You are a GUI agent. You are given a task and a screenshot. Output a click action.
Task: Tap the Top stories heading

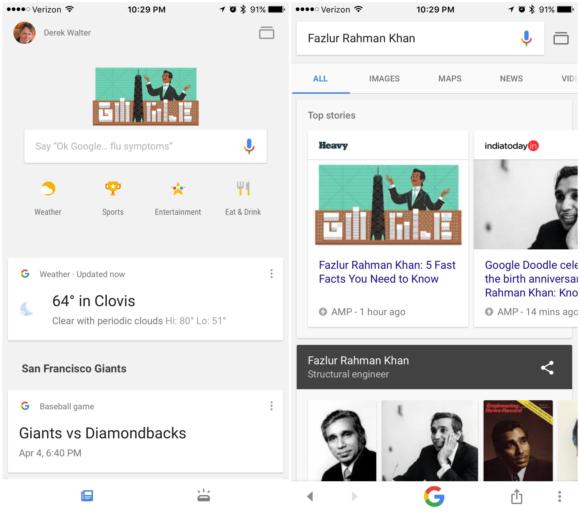pos(332,115)
